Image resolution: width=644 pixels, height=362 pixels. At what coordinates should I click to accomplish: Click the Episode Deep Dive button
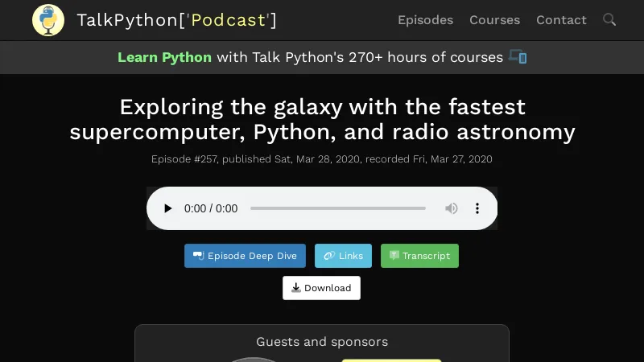pos(246,256)
